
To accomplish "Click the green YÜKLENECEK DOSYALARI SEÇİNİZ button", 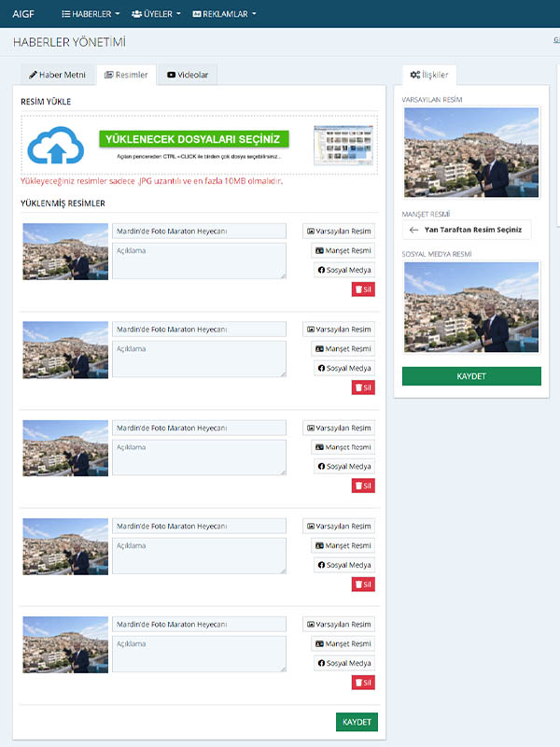I will pos(194,139).
